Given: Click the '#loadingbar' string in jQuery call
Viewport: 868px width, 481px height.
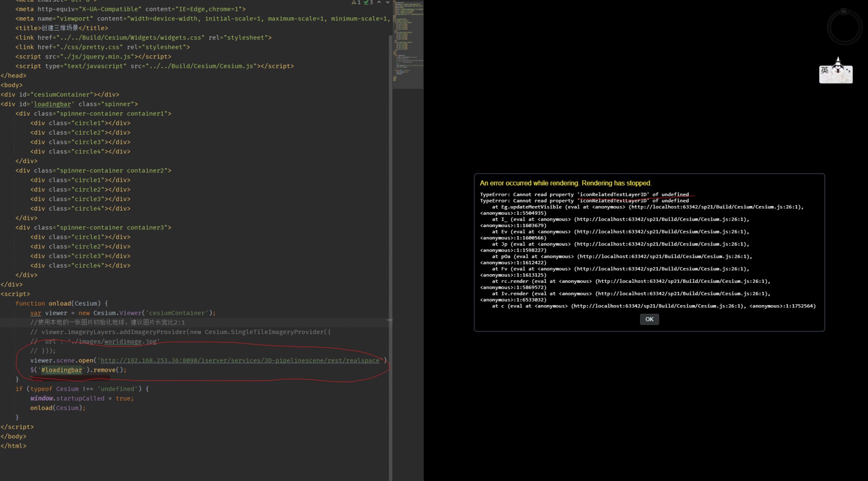Looking at the screenshot, I should 62,370.
